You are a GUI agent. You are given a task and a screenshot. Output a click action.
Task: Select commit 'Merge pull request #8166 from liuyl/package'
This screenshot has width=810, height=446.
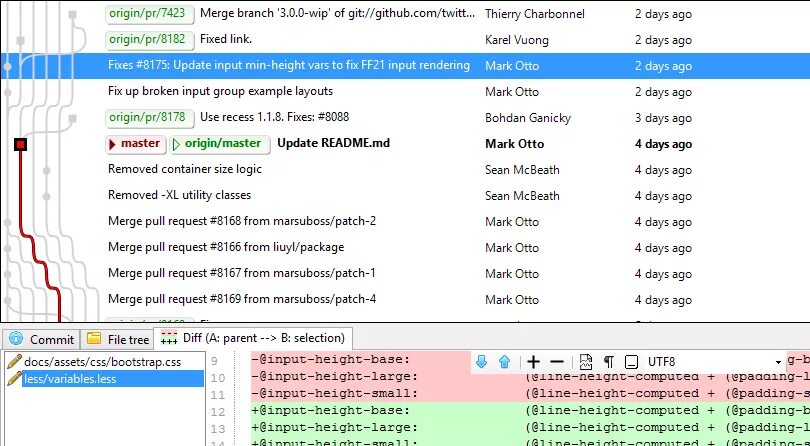click(226, 247)
